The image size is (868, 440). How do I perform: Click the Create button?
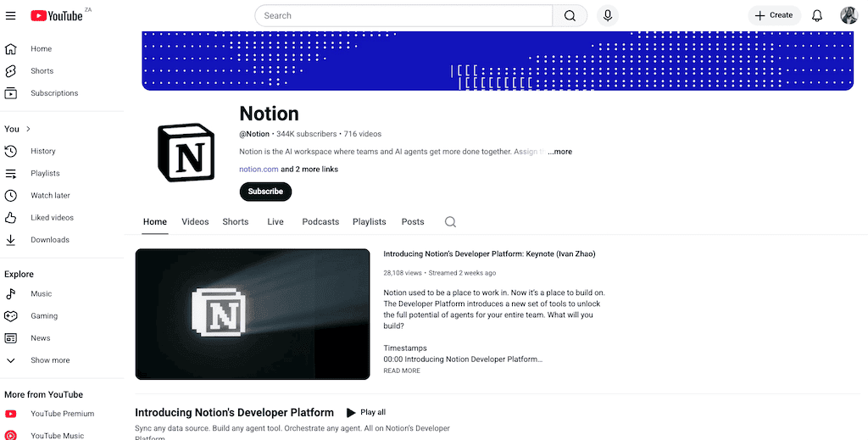click(x=775, y=15)
